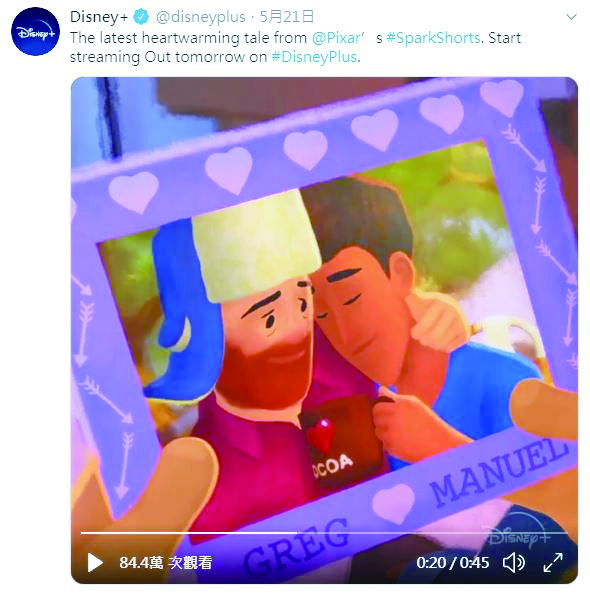This screenshot has height=593, width=590.
Task: Click the unplayed part of the progress bar
Action: (433, 533)
